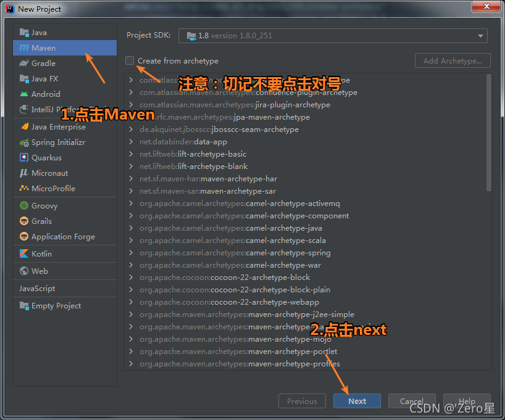Select the Spring Initializr icon
The image size is (505, 420).
point(24,142)
